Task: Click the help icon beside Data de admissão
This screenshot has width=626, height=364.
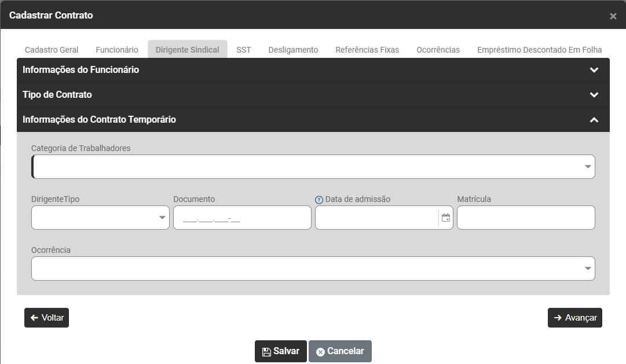Action: 319,200
